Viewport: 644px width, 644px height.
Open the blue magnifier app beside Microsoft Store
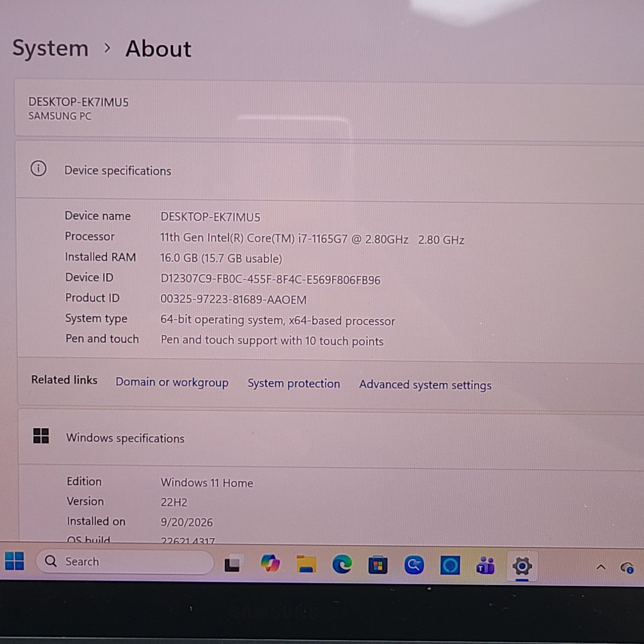tap(414, 565)
